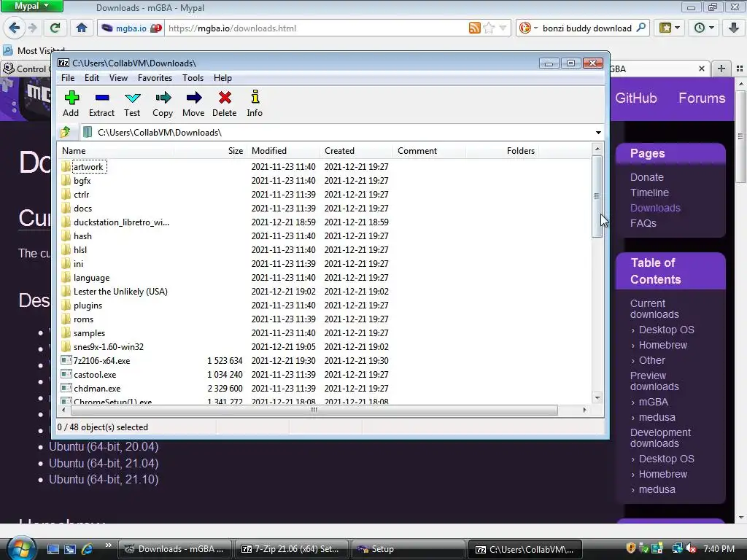This screenshot has width=747, height=560.
Task: Open the Favorites menu in 7-Zip
Action: click(x=155, y=77)
